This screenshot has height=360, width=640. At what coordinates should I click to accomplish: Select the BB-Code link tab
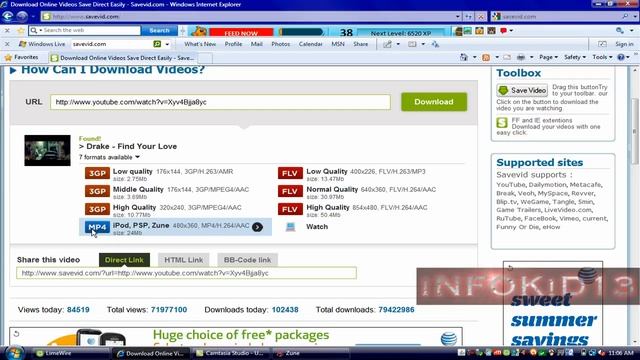(x=247, y=260)
